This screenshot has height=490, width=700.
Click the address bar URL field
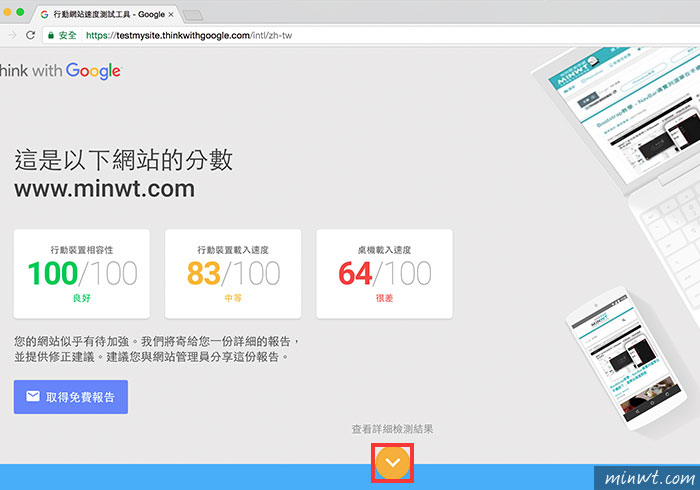coord(371,35)
